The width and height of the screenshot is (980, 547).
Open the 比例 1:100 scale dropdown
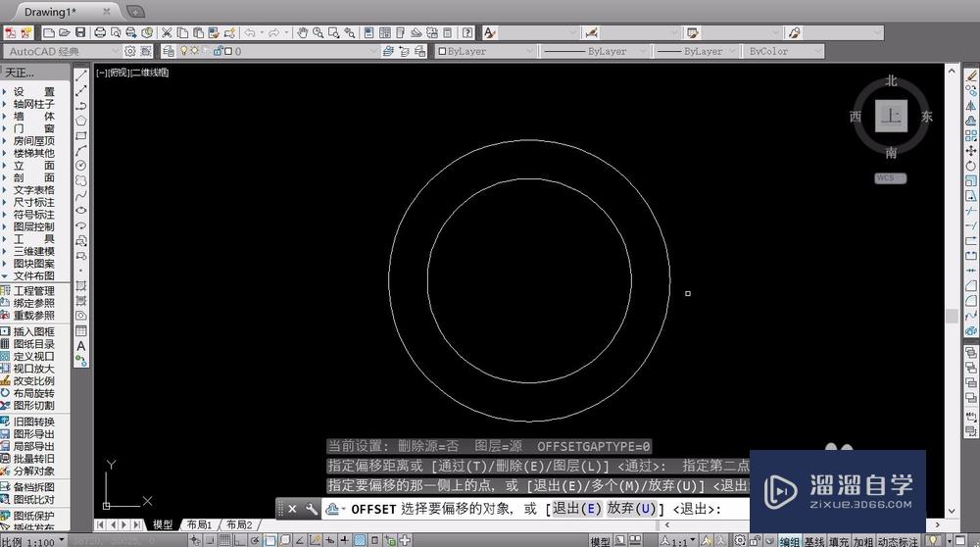[33, 541]
